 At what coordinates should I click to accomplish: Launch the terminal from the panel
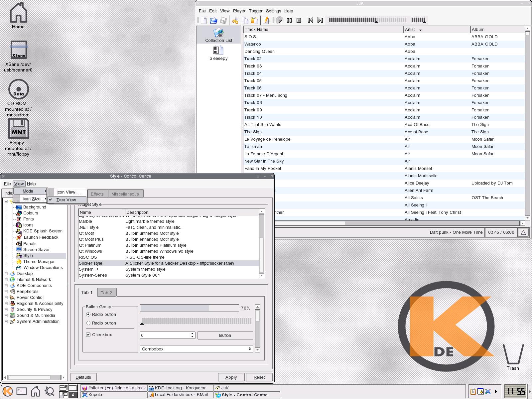[x=22, y=391]
